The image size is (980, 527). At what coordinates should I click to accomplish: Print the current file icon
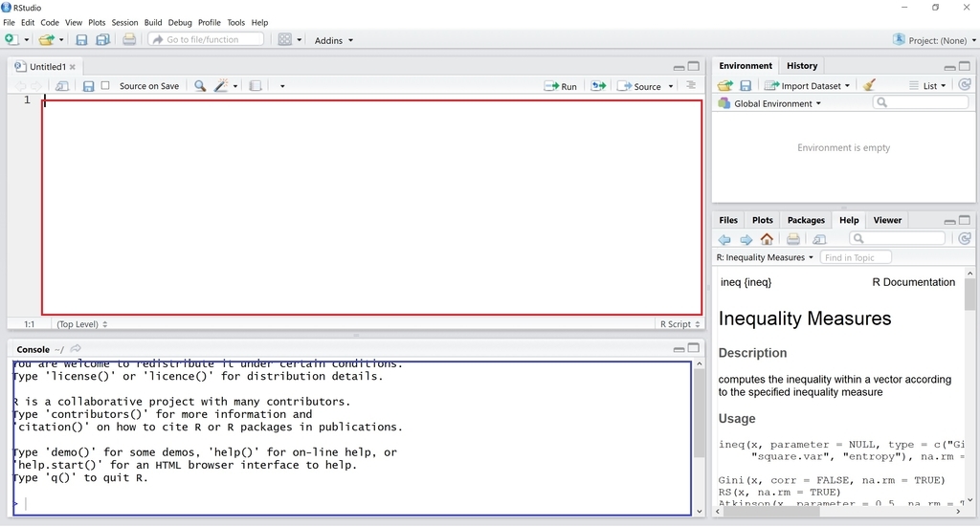tap(129, 39)
